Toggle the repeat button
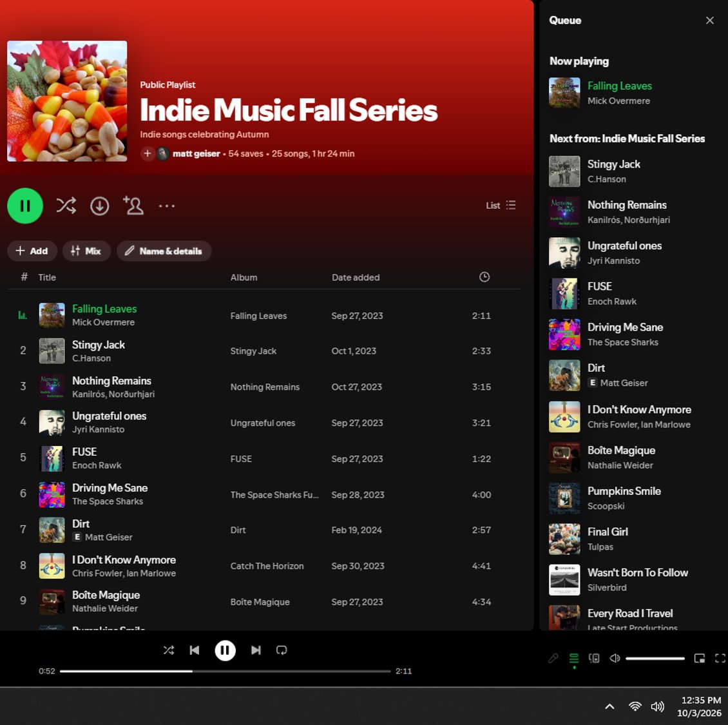 pos(282,650)
